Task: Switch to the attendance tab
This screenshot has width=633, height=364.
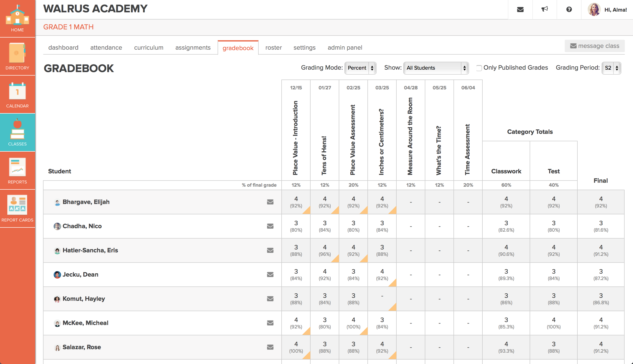Action: [106, 47]
